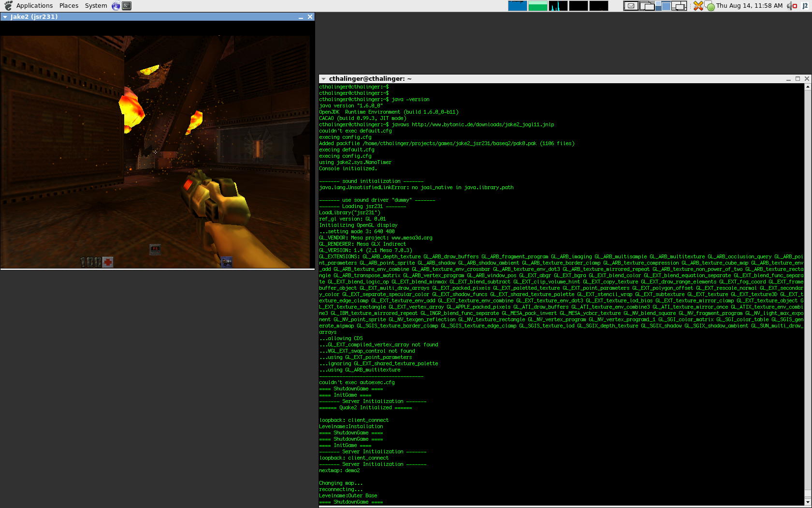The image size is (812, 508).
Task: Open the blue CPU system monitor graph
Action: tap(517, 6)
